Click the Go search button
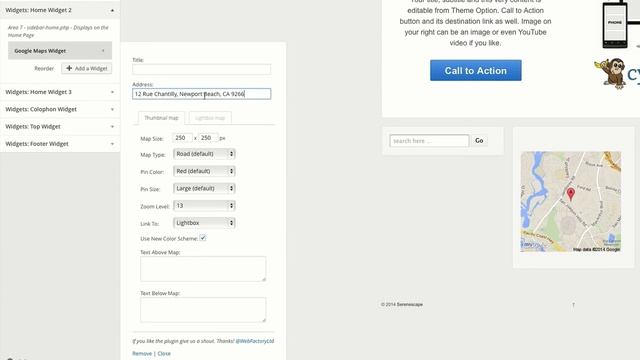 click(479, 141)
